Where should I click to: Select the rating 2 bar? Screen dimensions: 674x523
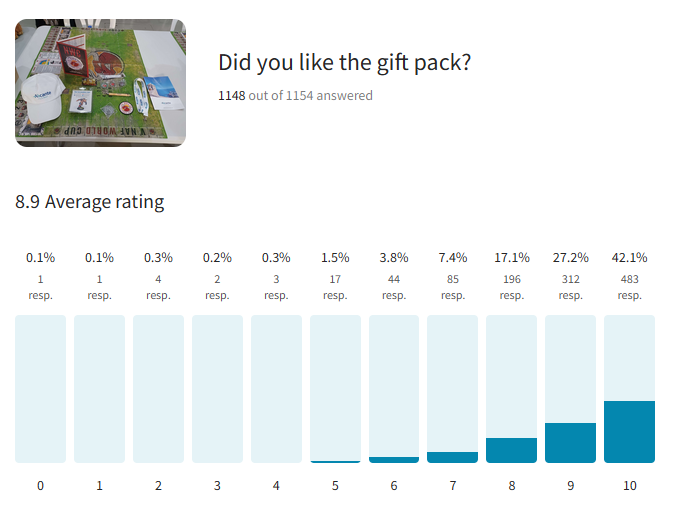point(159,389)
